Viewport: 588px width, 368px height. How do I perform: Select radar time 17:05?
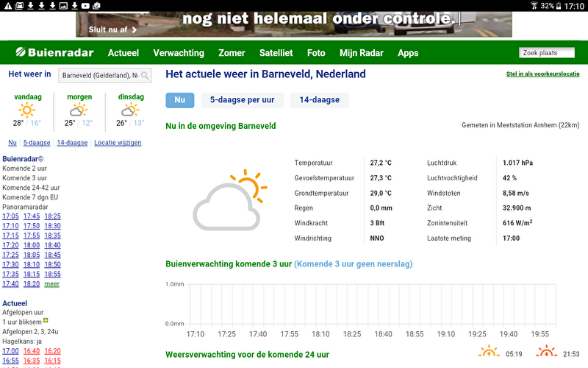pyautogui.click(x=10, y=216)
